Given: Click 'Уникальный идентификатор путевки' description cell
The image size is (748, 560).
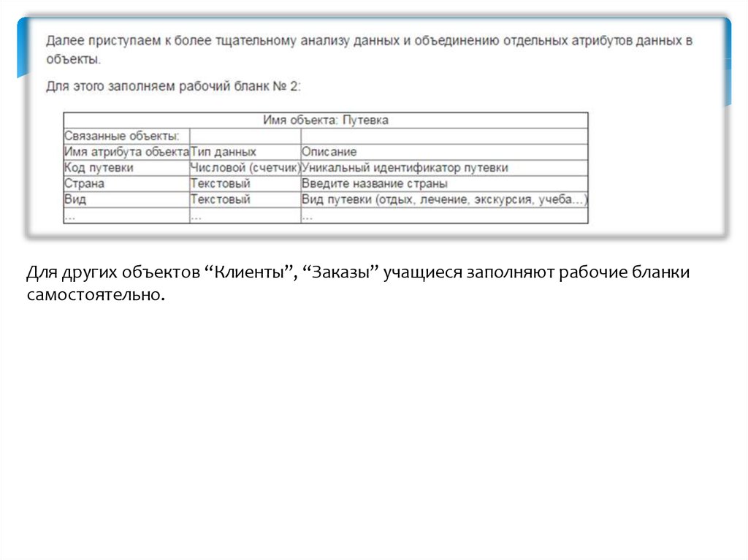Looking at the screenshot, I should (x=445, y=168).
